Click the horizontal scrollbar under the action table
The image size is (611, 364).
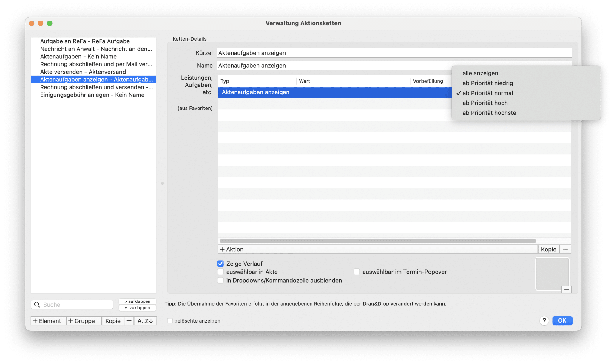tap(378, 241)
